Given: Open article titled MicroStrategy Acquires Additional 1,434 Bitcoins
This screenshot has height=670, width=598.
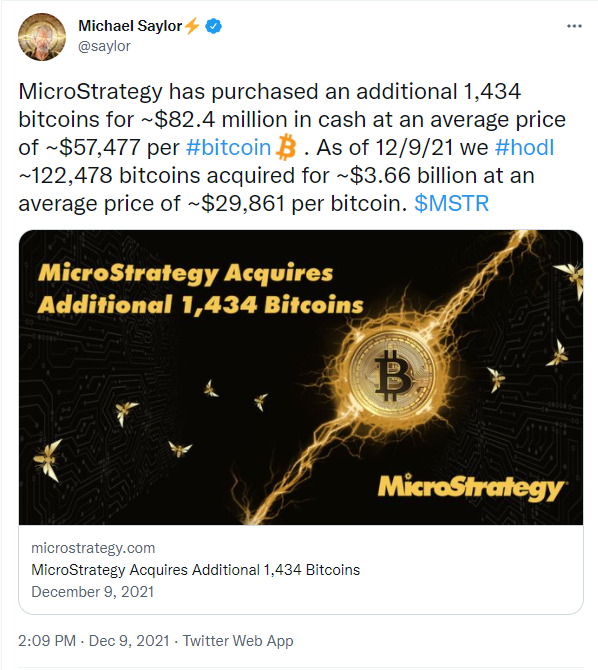Looking at the screenshot, I should tap(196, 570).
